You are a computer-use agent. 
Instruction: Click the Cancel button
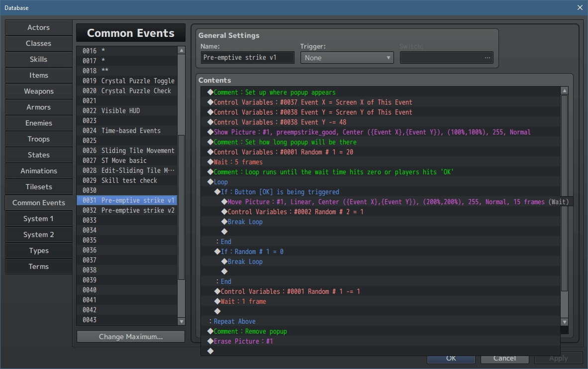[x=505, y=359]
